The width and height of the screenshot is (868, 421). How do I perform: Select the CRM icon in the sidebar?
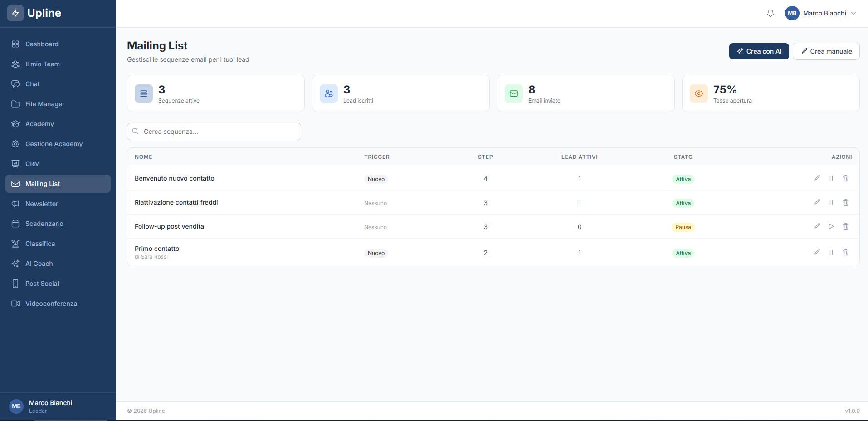(15, 164)
